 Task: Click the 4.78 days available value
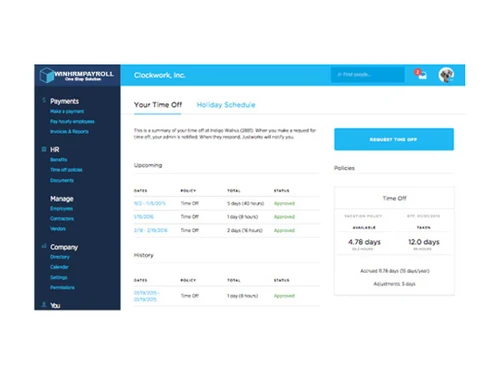(x=364, y=242)
